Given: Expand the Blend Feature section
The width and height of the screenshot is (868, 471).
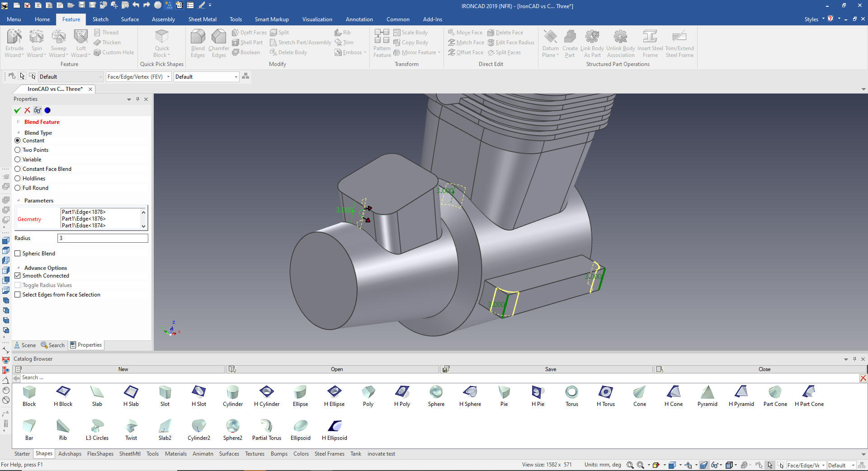Looking at the screenshot, I should click(19, 122).
